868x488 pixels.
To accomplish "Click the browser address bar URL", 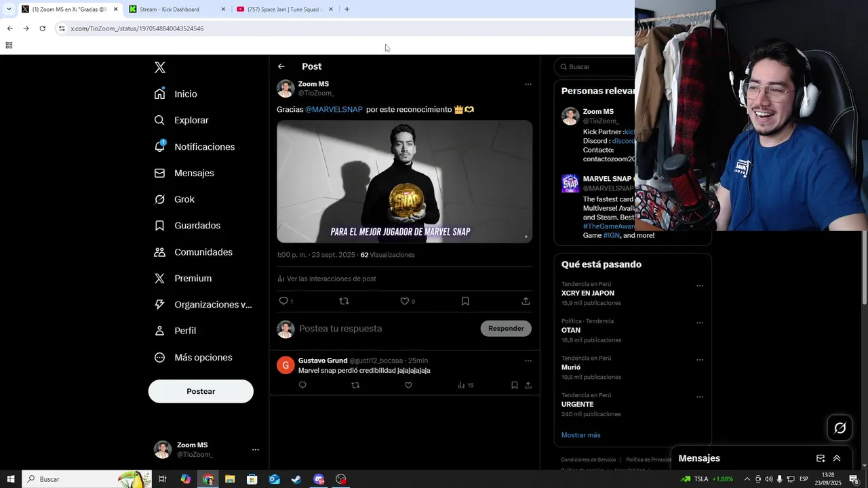I will pos(137,28).
